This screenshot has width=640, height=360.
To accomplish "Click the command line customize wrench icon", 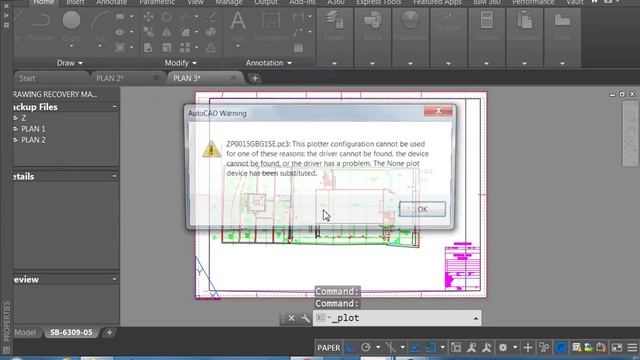I will (305, 318).
